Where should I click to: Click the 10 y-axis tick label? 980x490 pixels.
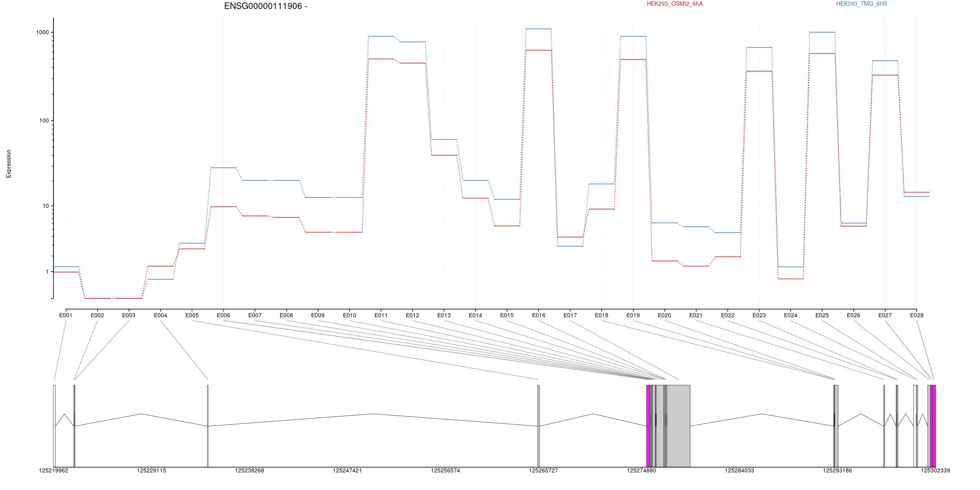pos(46,206)
